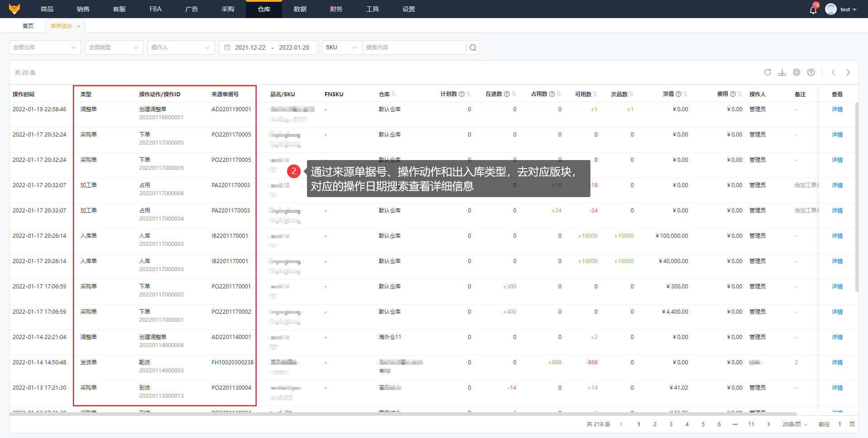Click the calendar icon in date range
This screenshot has width=868, height=438.
(x=227, y=47)
